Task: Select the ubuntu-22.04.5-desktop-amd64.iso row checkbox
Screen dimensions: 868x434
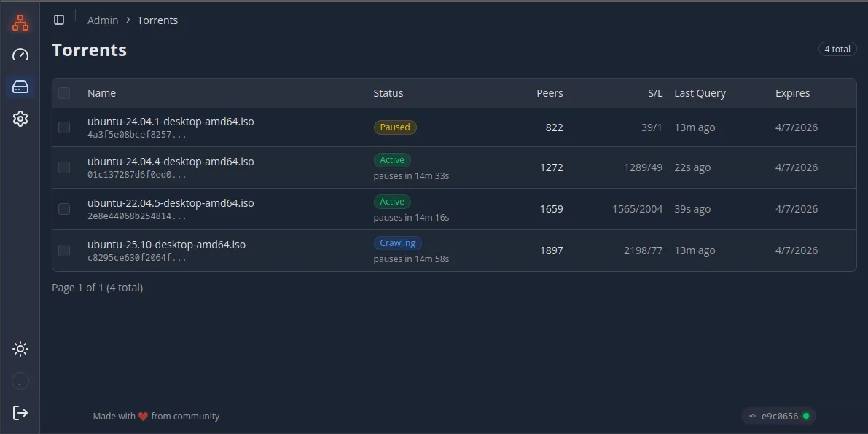Action: [x=64, y=209]
